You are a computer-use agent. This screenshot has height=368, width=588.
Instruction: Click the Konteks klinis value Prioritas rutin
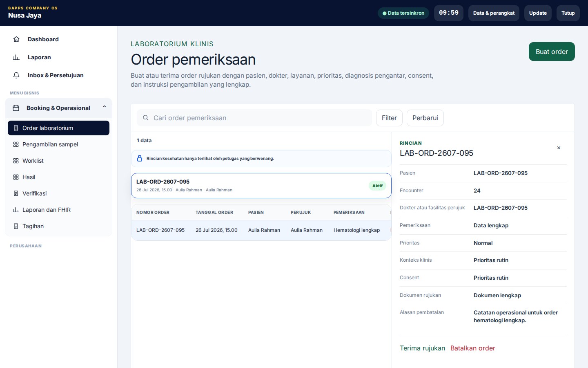point(491,260)
